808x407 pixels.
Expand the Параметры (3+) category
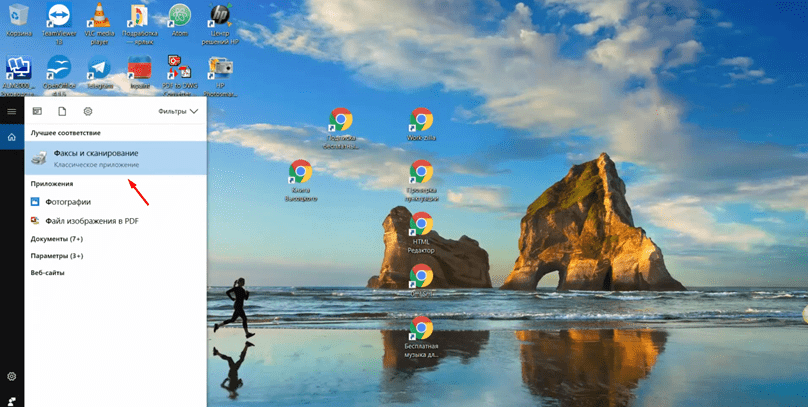coord(57,256)
